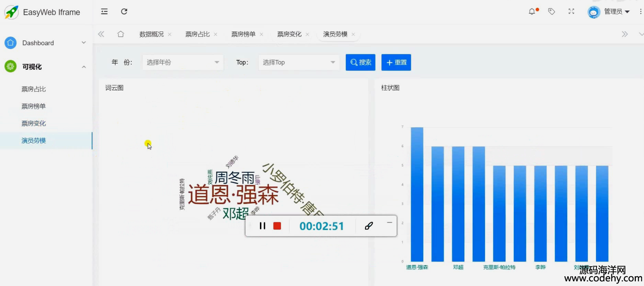Close the 数据概况 tab

click(x=170, y=35)
